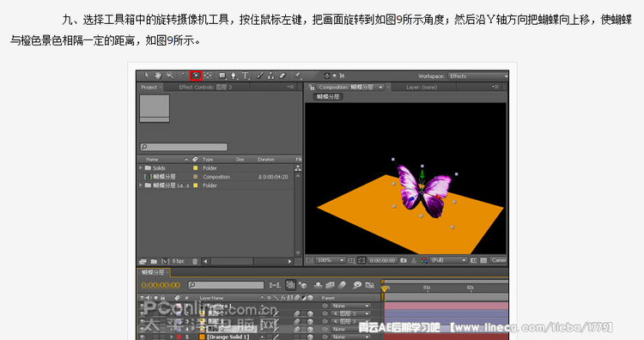Toggle hiding of shy layers
Image resolution: width=644 pixels, height=340 pixels.
click(318, 285)
